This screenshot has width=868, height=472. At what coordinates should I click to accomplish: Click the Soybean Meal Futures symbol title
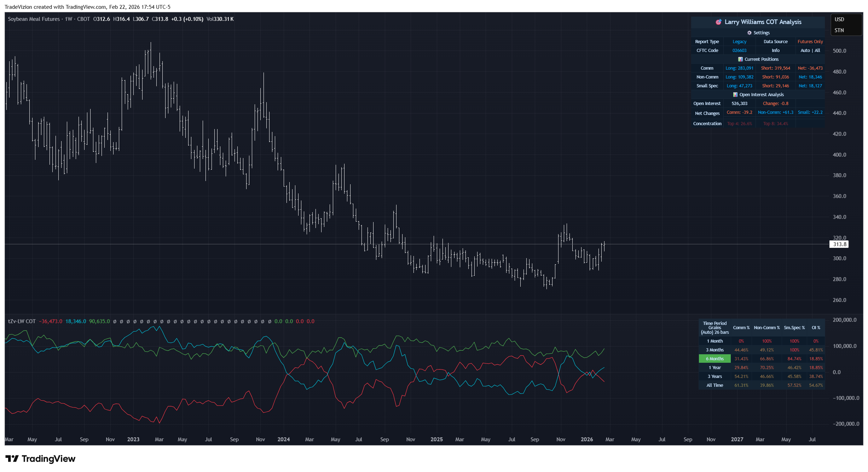tap(34, 19)
